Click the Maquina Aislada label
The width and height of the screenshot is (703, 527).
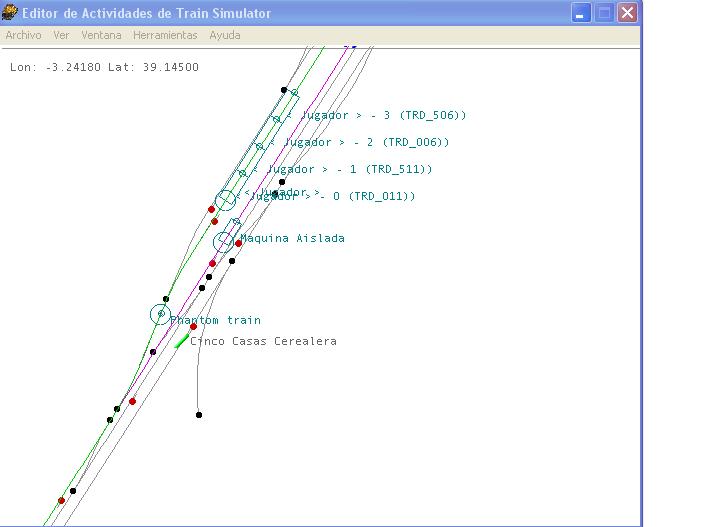pyautogui.click(x=292, y=238)
